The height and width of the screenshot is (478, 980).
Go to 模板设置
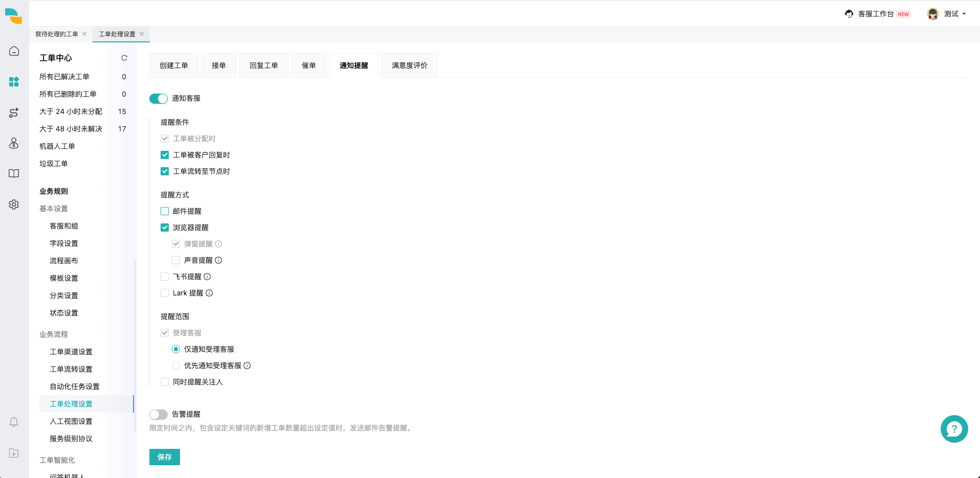[x=64, y=278]
